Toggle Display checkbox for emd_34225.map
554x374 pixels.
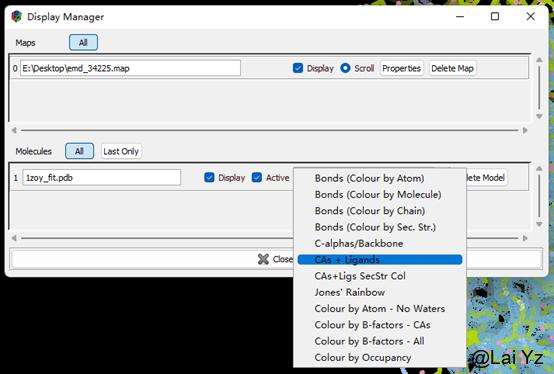pyautogui.click(x=298, y=68)
